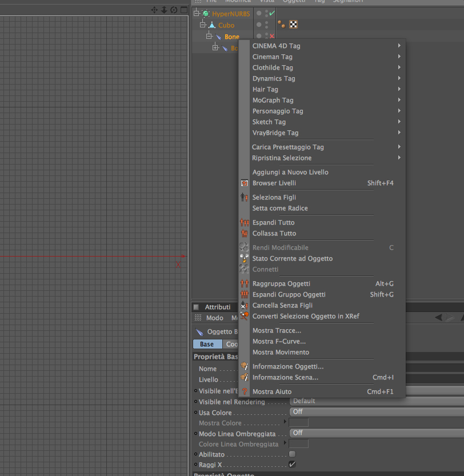Collapse the Cubo tree node

pyautogui.click(x=202, y=25)
